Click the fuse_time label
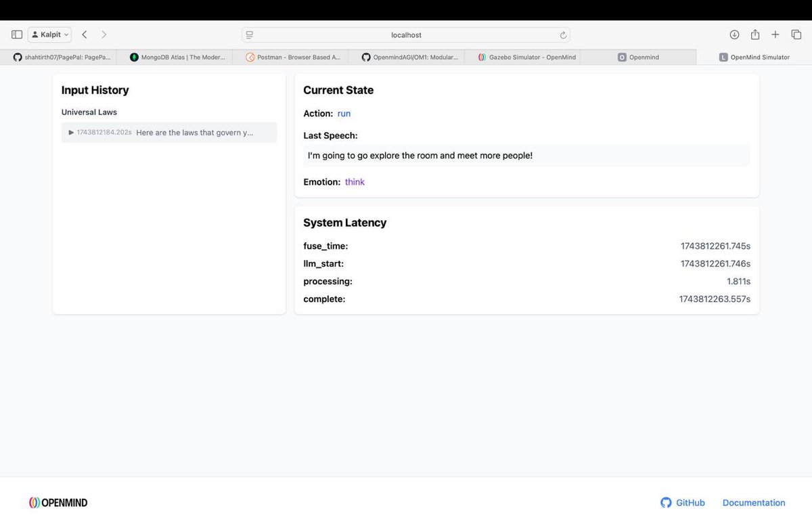The height and width of the screenshot is (528, 812). 325,246
